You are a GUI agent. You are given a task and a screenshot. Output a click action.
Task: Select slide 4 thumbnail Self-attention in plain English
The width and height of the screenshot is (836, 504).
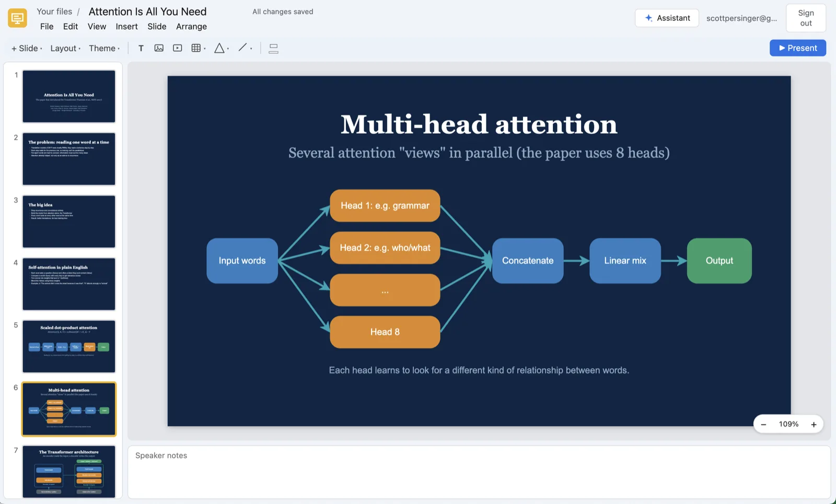(69, 284)
